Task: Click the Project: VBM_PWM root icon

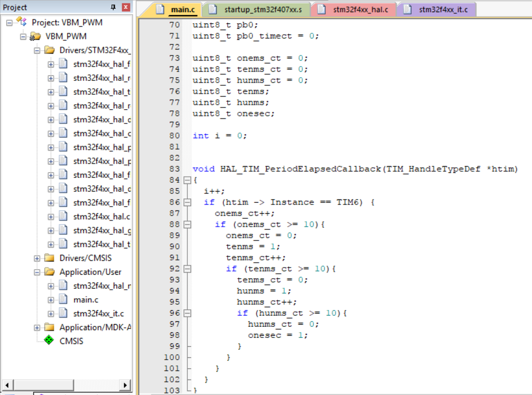Action: click(21, 22)
